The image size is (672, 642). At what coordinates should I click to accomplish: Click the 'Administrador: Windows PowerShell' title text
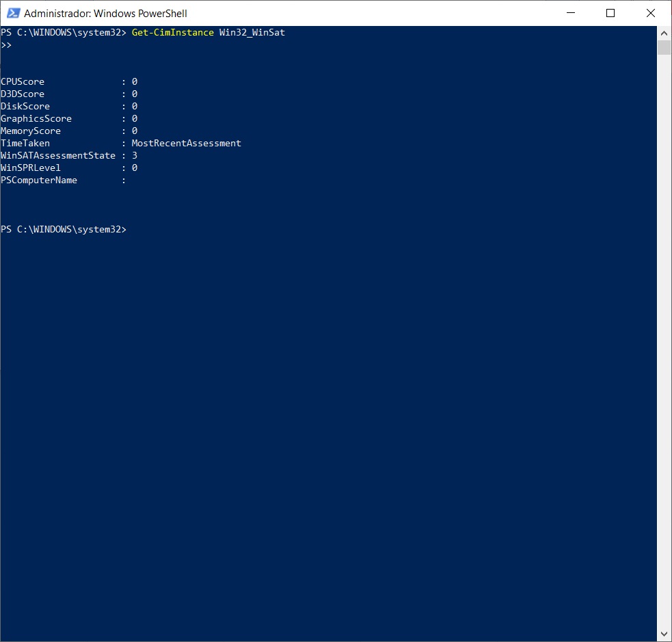coord(105,14)
